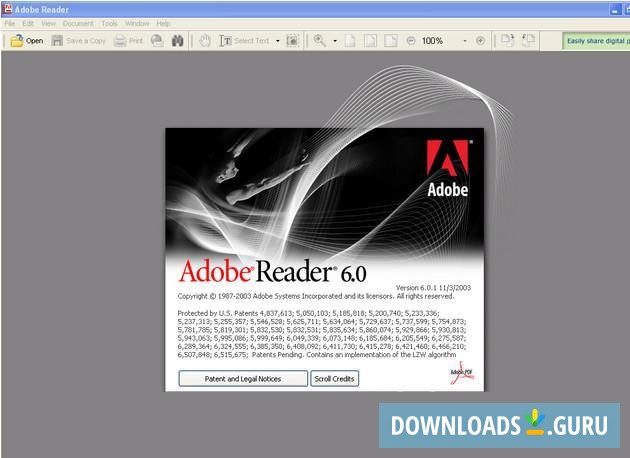Click the Email globe icon
Viewport: 630px width, 458px height.
click(157, 41)
